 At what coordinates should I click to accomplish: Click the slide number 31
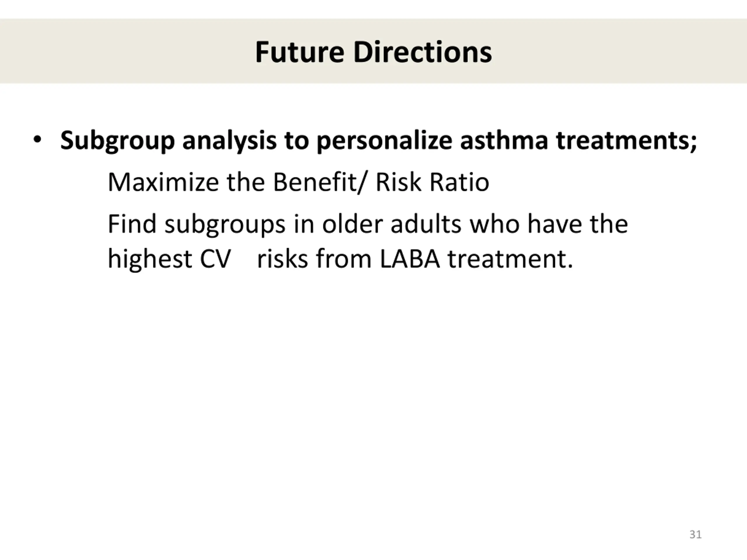pos(696,534)
